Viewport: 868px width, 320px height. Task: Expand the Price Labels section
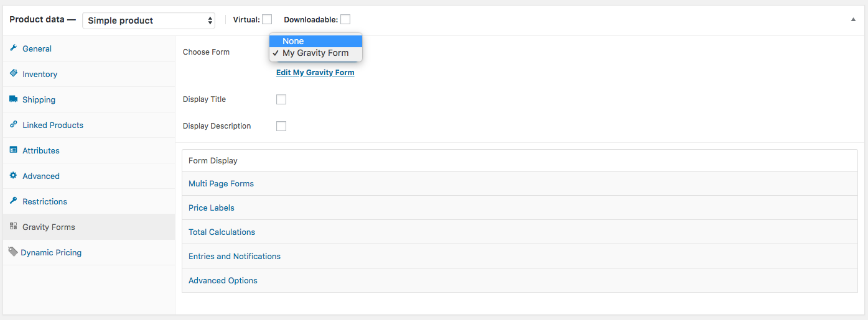tap(212, 208)
